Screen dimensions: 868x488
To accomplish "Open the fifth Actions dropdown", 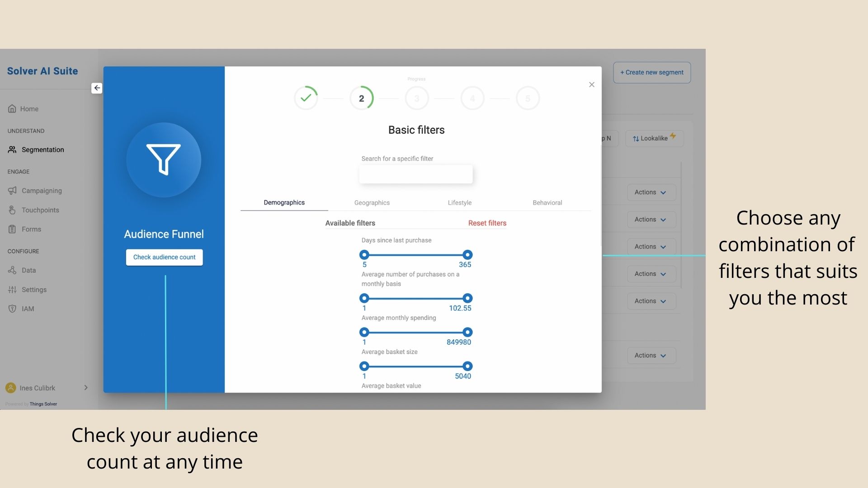I will point(651,301).
